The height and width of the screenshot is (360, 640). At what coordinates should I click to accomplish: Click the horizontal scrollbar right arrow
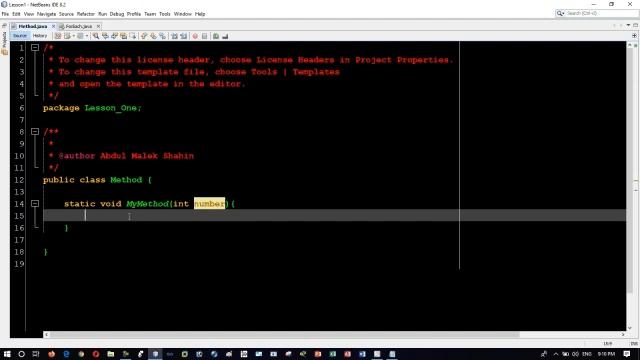click(623, 334)
